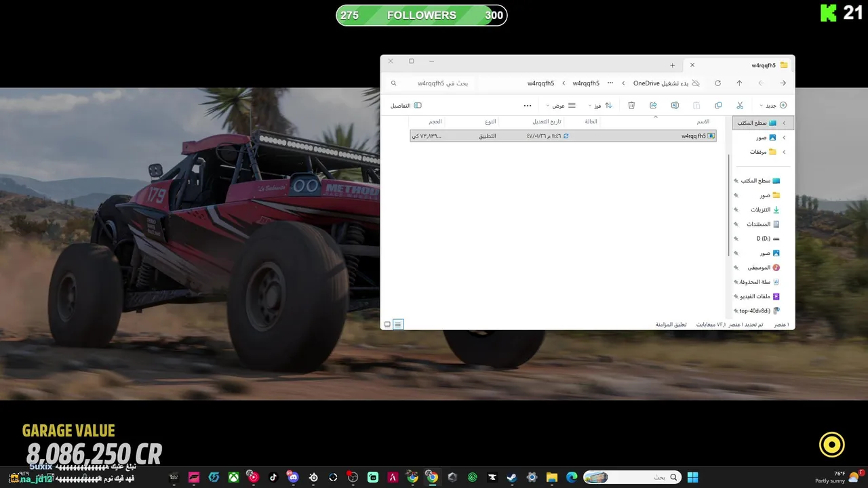The image size is (868, 488).
Task: Click the chevron between the two w4rqqfh5 breadcrumbs
Action: pyautogui.click(x=564, y=83)
